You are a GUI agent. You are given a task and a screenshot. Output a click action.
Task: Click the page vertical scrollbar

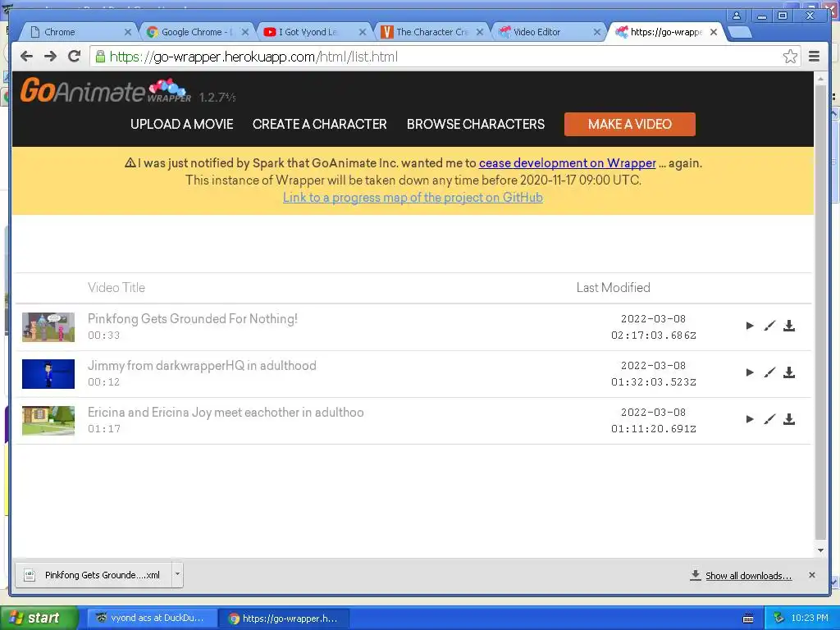pos(820,311)
